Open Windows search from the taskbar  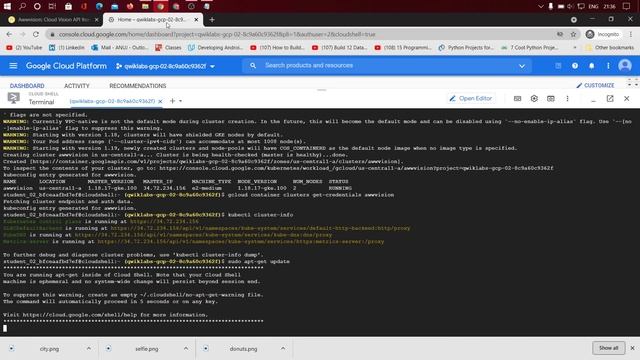(x=22, y=6)
